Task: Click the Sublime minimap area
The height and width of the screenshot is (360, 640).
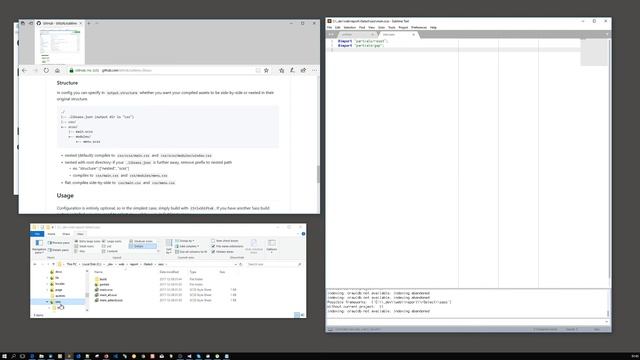Action: click(x=594, y=52)
